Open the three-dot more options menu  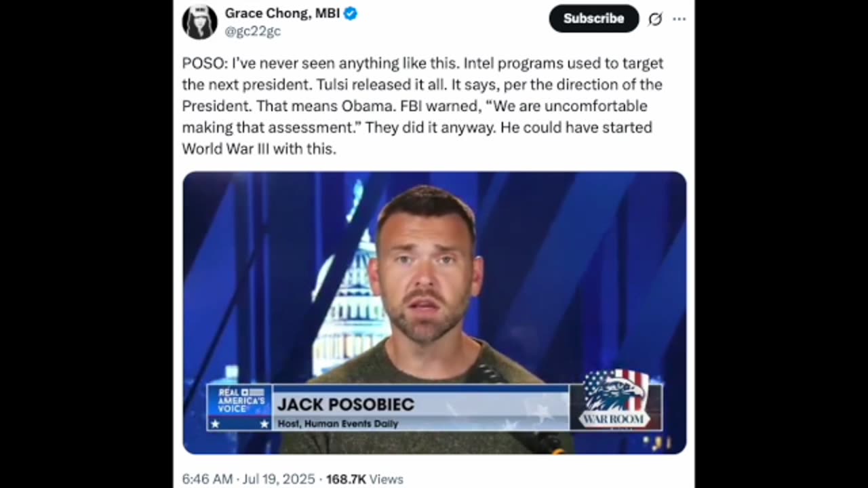click(679, 19)
